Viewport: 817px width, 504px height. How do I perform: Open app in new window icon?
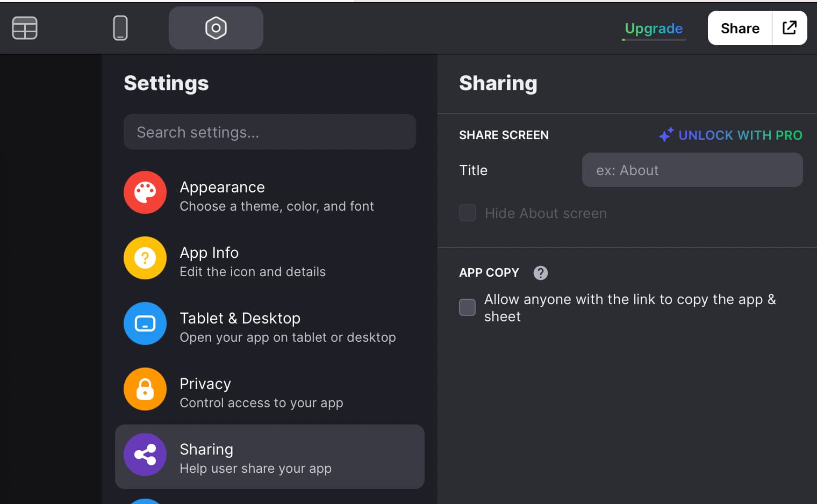coord(790,28)
